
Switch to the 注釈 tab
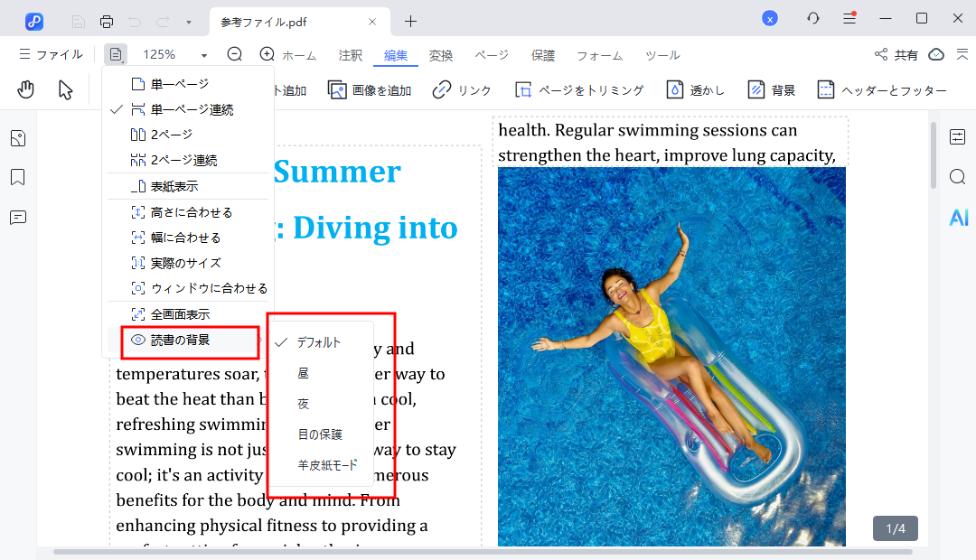pyautogui.click(x=351, y=55)
